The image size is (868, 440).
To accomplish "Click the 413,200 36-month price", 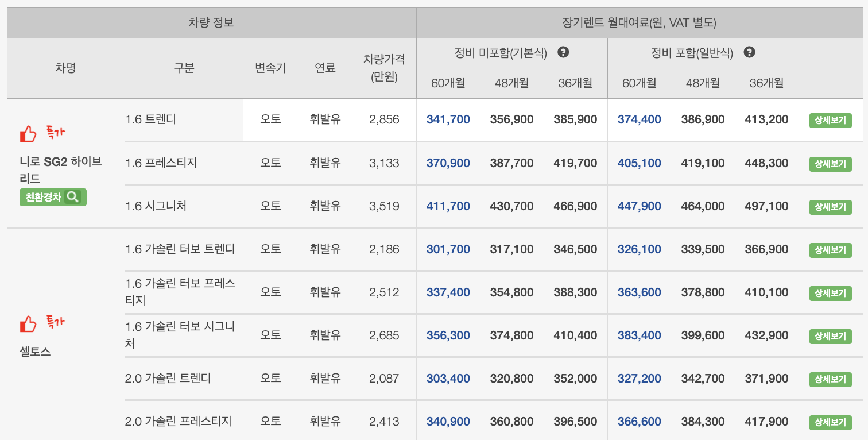I will [x=766, y=119].
